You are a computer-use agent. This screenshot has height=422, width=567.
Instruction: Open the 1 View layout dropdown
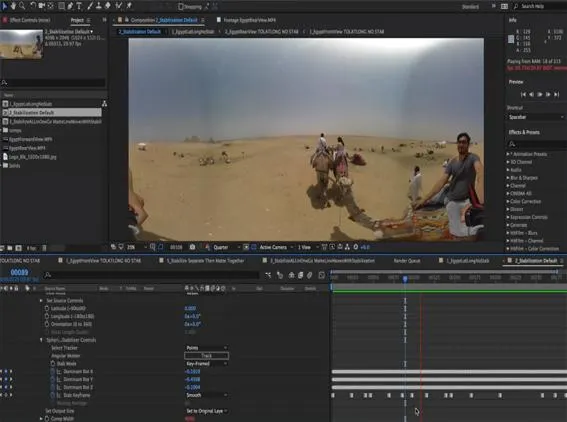click(x=308, y=247)
